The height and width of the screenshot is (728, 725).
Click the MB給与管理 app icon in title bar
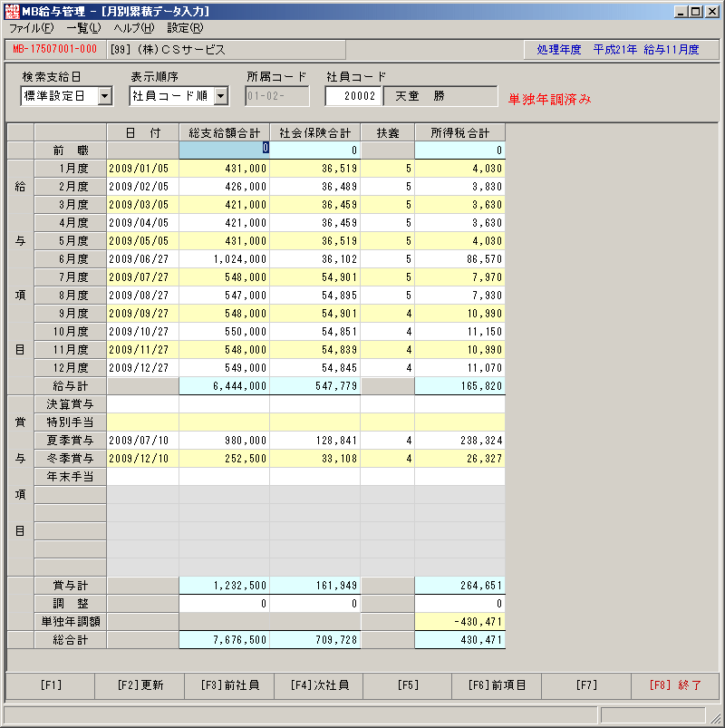pyautogui.click(x=12, y=11)
